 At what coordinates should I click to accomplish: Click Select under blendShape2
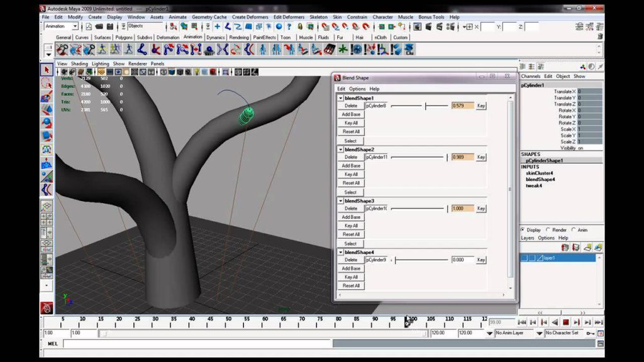coord(350,192)
